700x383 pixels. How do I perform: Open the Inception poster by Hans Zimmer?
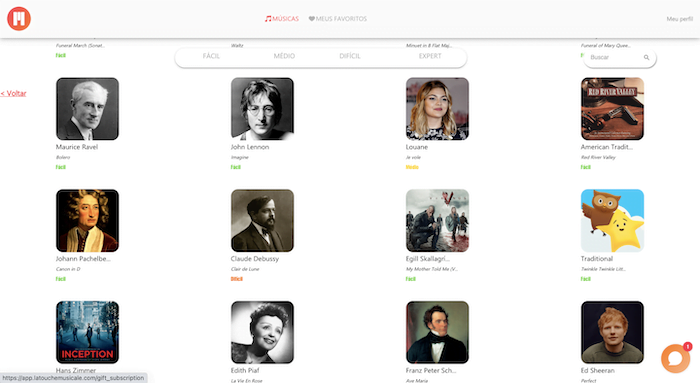(x=88, y=332)
